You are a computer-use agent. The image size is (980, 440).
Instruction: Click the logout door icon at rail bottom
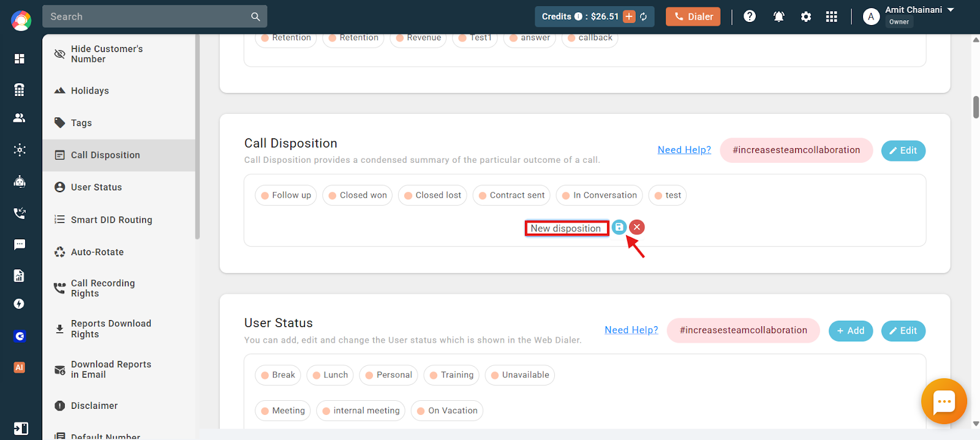point(21,428)
